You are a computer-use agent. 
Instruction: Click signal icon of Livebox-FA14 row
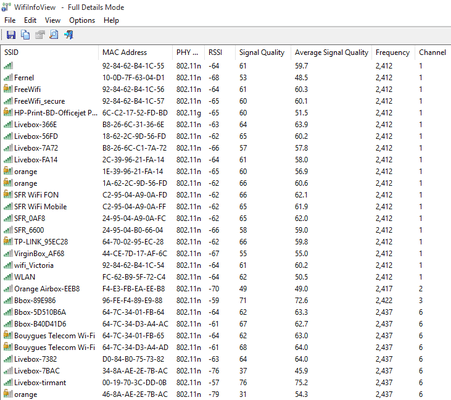pyautogui.click(x=8, y=160)
